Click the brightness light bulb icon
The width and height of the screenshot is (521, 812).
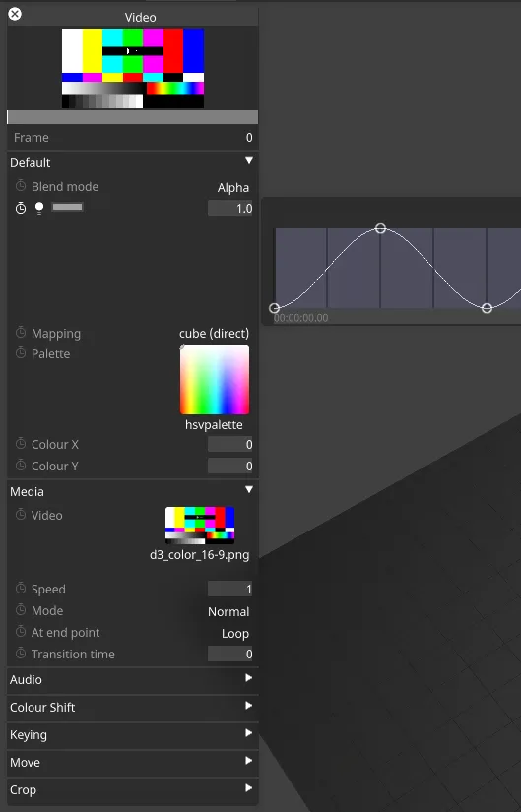tap(39, 208)
